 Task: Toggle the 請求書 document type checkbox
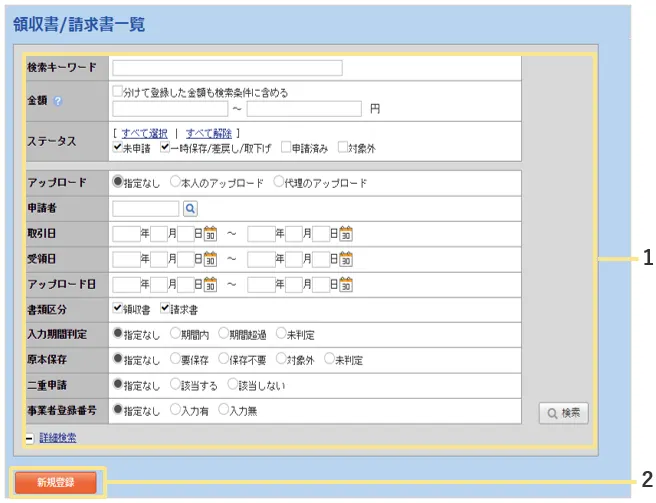[x=166, y=309]
